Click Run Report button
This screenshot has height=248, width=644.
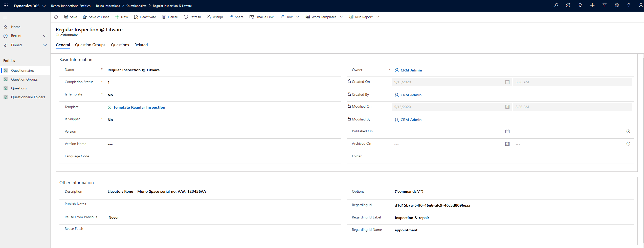point(361,17)
